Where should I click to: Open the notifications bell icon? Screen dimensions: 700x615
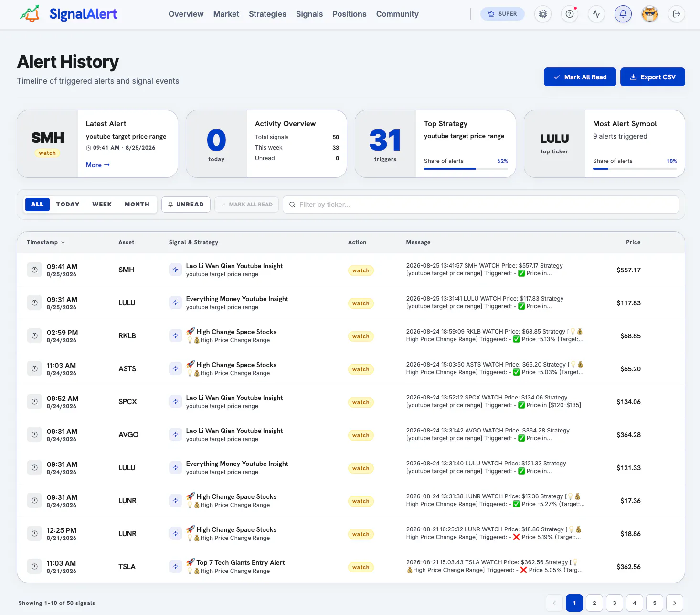(623, 14)
